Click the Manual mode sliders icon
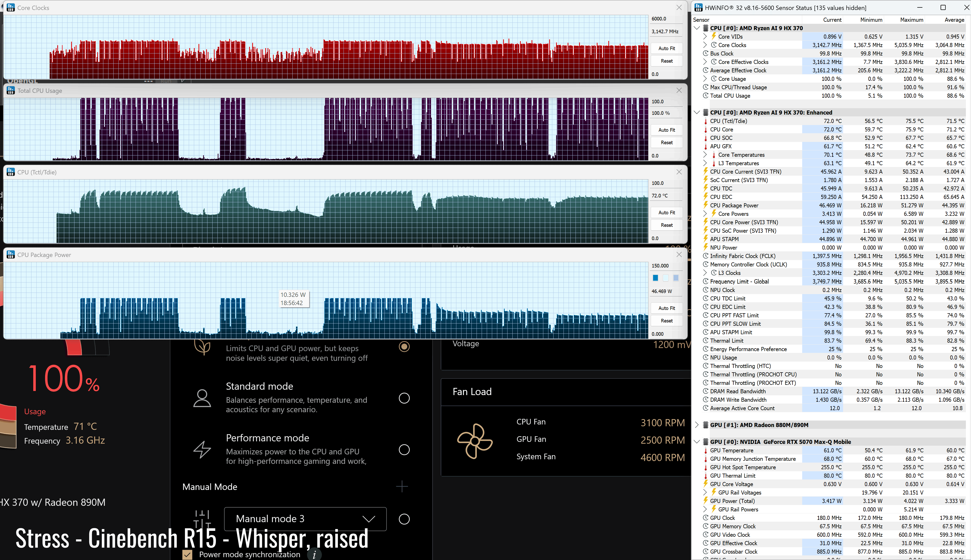This screenshot has height=560, width=971. pyautogui.click(x=202, y=519)
